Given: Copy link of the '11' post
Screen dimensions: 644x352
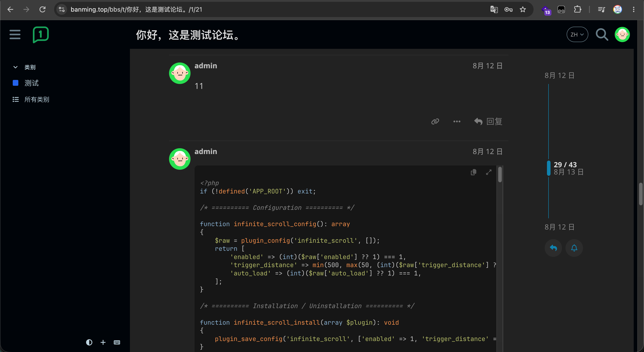Looking at the screenshot, I should (x=435, y=121).
